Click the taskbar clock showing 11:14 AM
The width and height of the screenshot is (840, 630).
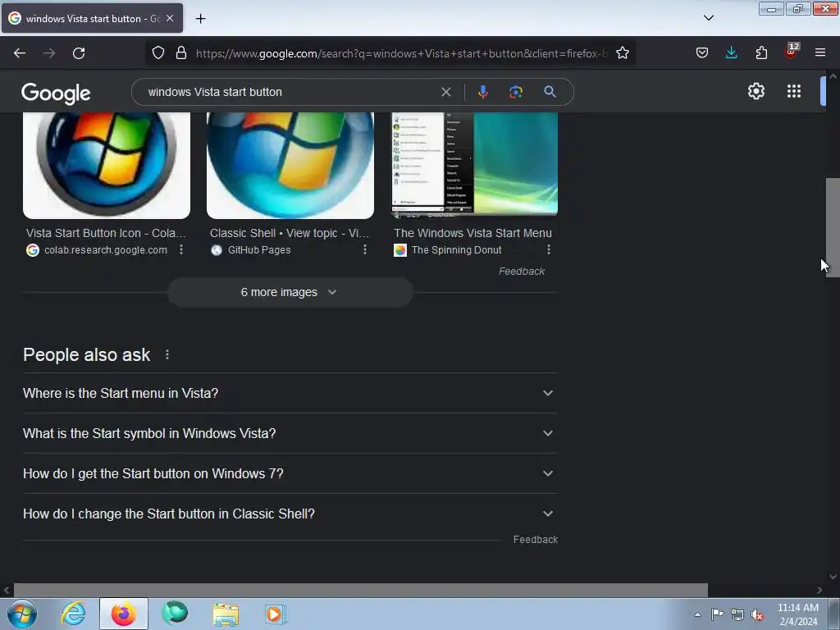797,614
